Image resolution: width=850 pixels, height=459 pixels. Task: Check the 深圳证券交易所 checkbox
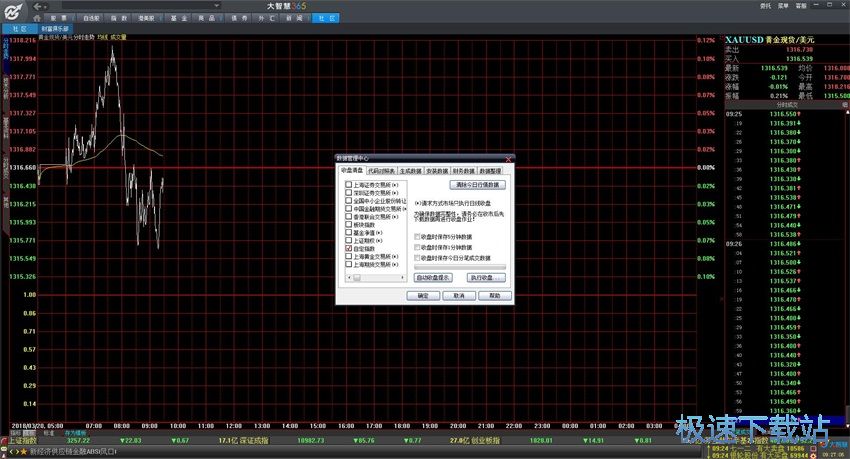click(x=349, y=192)
